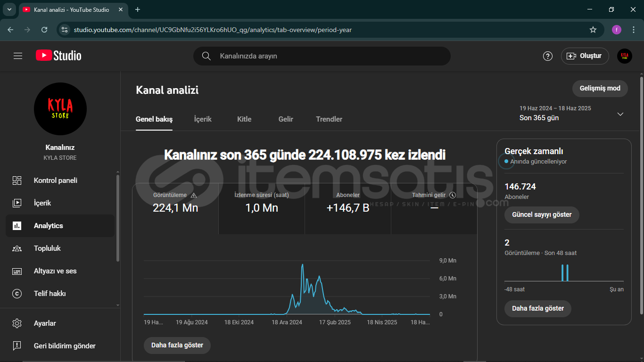The width and height of the screenshot is (644, 362).
Task: Click the clock icon beside Tahmini gelir
Action: pyautogui.click(x=453, y=195)
